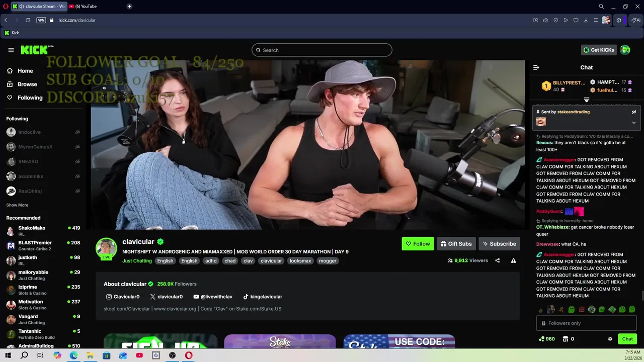Open Windows taskbar search
The height and width of the screenshot is (362, 644).
click(x=24, y=355)
